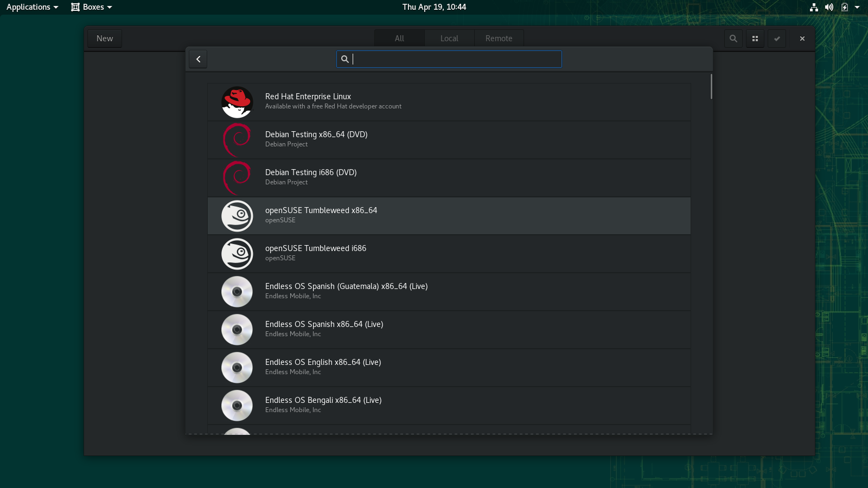Focus the OS search text field
868x488 pixels.
coord(455,59)
